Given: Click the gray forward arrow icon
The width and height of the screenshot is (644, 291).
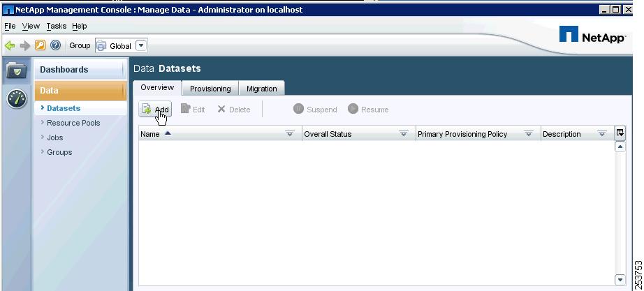Looking at the screenshot, I should tap(25, 45).
